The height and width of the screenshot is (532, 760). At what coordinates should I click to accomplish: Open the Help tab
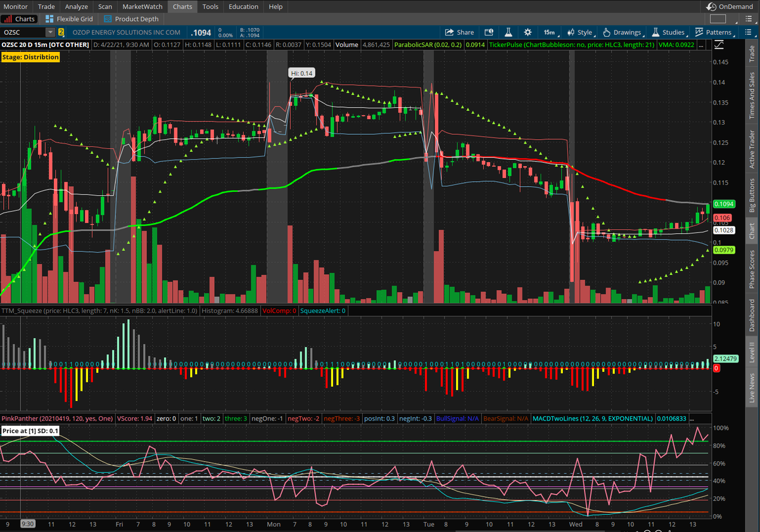(275, 6)
